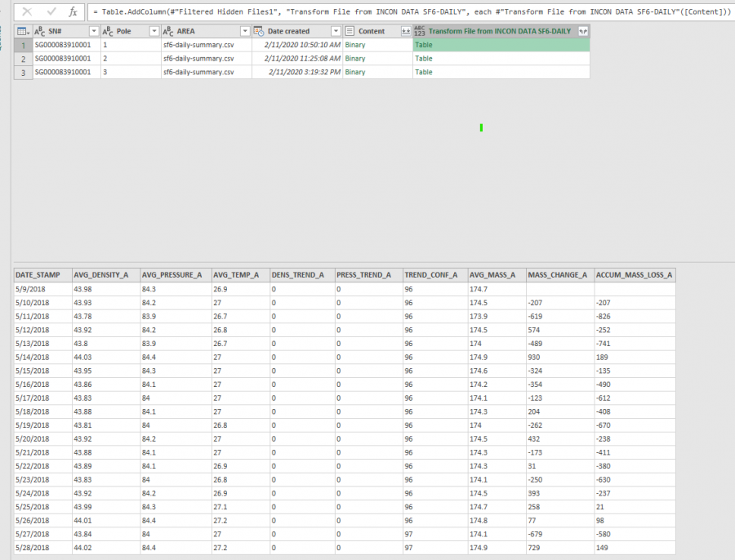Open the Date created filter dropdown
The width and height of the screenshot is (735, 560).
point(336,31)
